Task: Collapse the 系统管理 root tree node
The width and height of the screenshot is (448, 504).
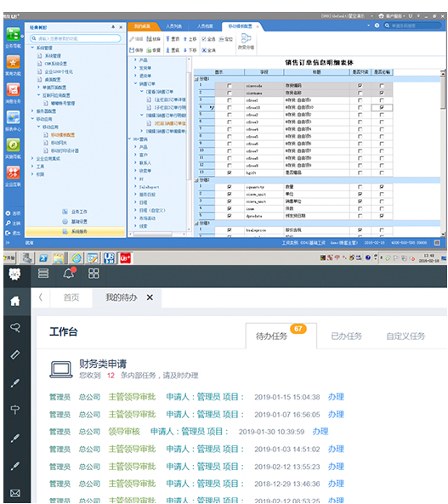Action: click(32, 48)
